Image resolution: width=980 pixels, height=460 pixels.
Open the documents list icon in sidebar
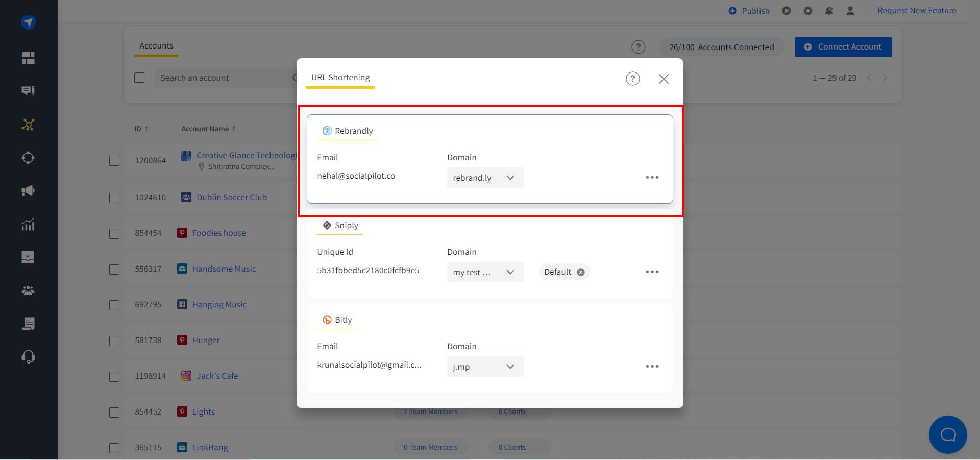[28, 323]
